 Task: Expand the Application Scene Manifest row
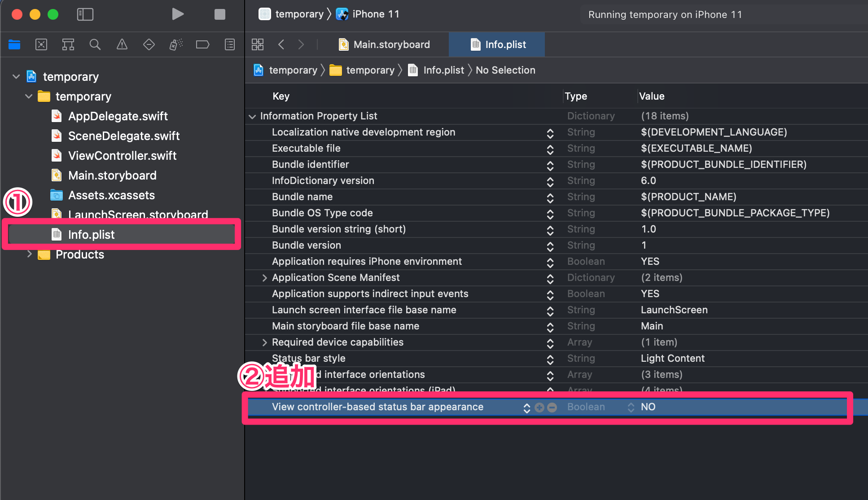pos(264,277)
